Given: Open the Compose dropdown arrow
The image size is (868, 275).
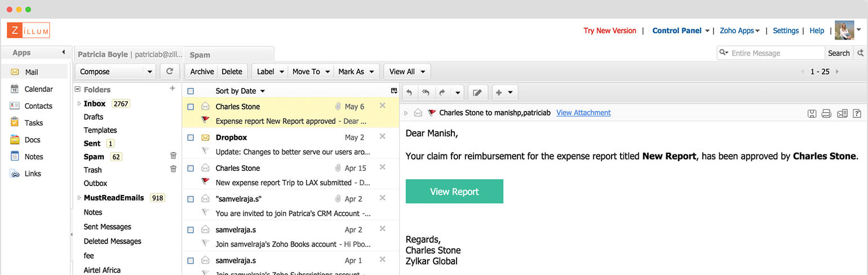Looking at the screenshot, I should 149,72.
